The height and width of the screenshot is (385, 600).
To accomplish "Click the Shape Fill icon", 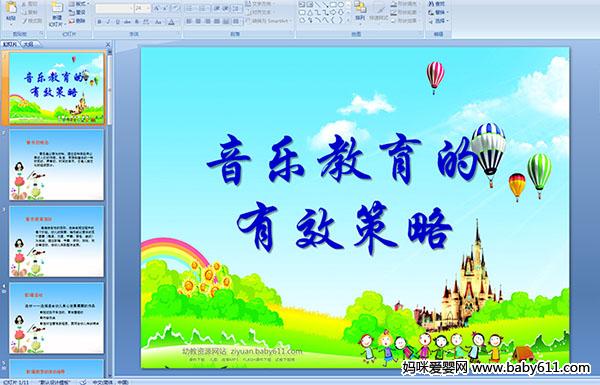I will [x=394, y=4].
